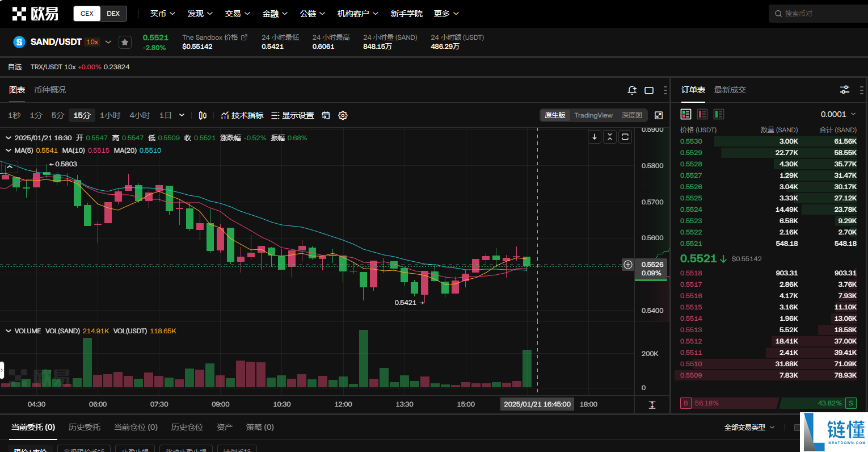
Task: Open the candlestick chart type icon
Action: [203, 115]
